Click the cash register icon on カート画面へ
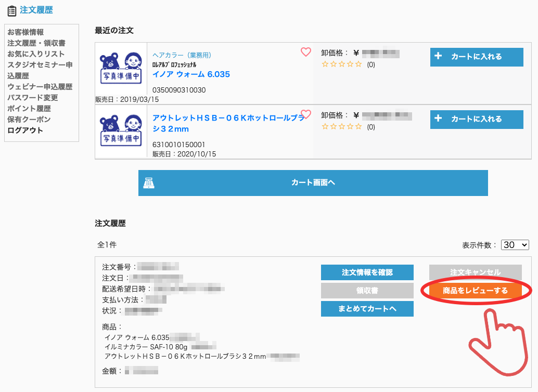This screenshot has width=538, height=392. pos(149,183)
